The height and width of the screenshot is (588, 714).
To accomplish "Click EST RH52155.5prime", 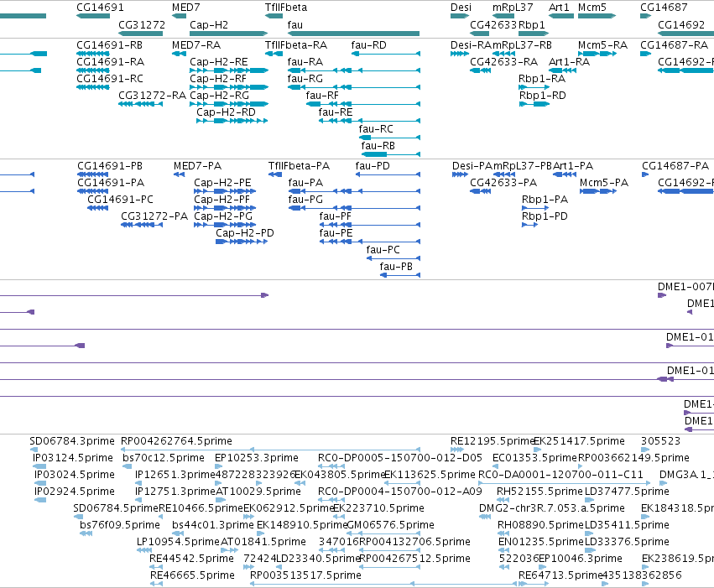I will pyautogui.click(x=539, y=492).
